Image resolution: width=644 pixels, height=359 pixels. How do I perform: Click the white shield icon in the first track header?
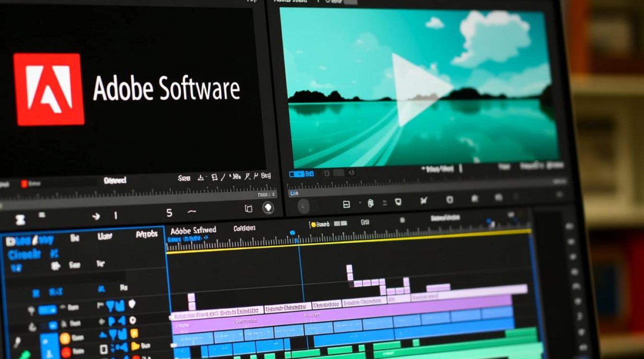point(131,304)
